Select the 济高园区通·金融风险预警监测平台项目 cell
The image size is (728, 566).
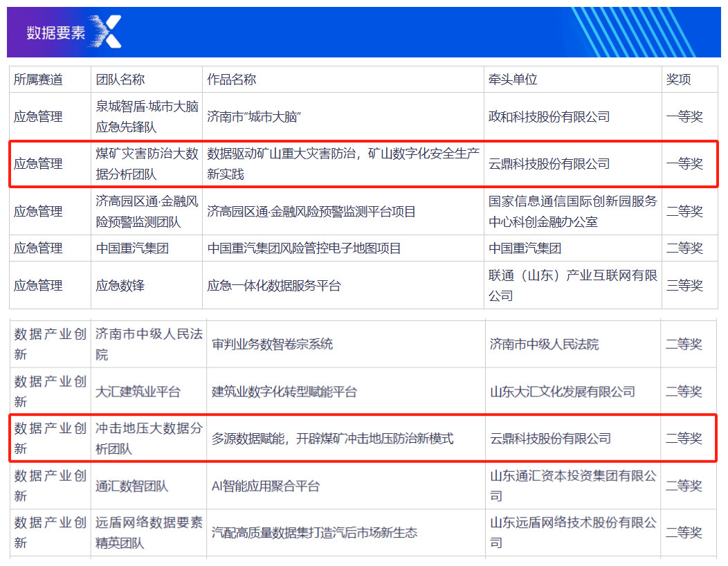click(x=311, y=212)
